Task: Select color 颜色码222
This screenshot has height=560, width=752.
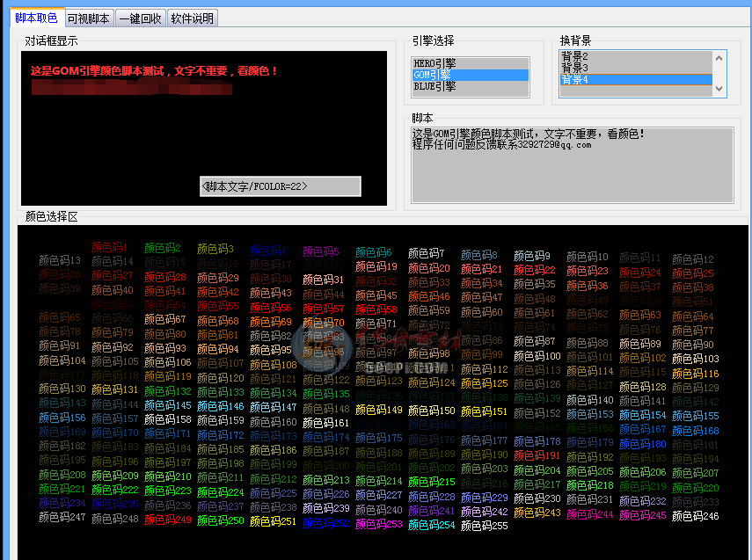Action: 115,490
